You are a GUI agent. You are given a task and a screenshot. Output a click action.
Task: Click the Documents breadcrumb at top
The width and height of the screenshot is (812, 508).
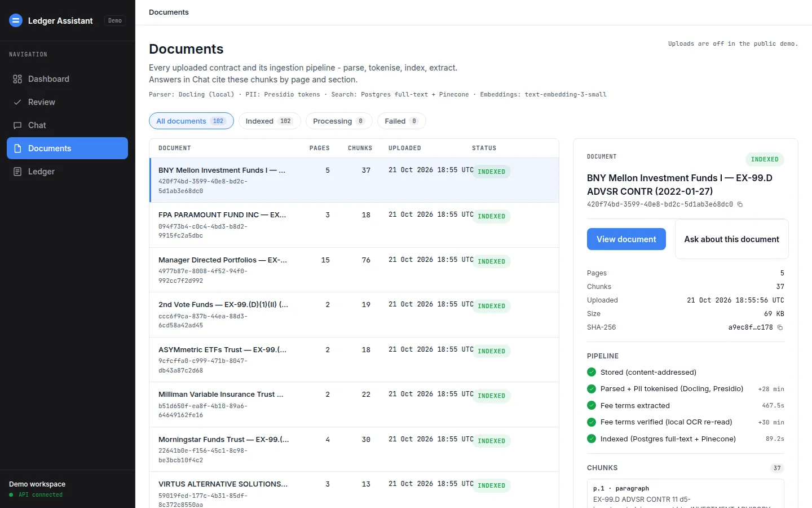(169, 12)
